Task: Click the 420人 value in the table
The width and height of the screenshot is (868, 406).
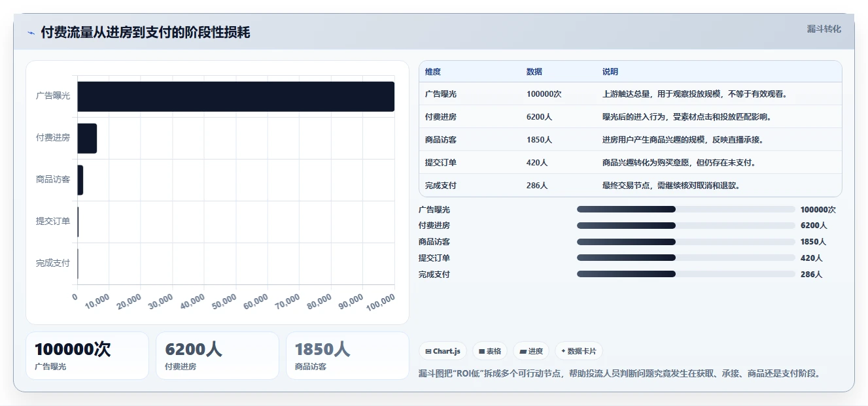Action: pyautogui.click(x=537, y=163)
